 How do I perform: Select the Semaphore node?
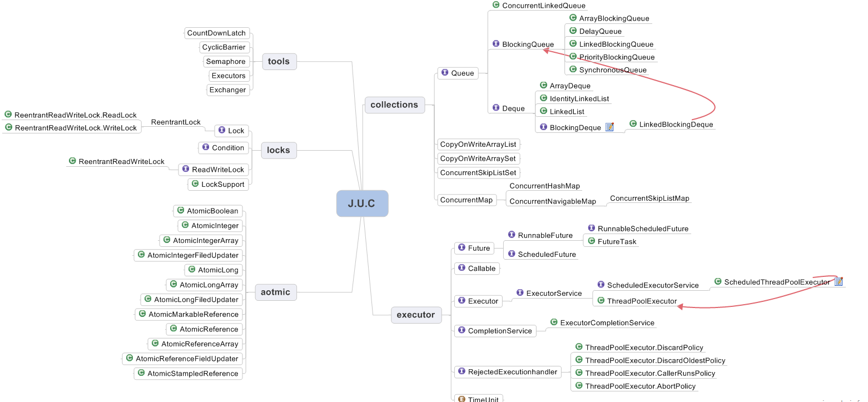(226, 61)
